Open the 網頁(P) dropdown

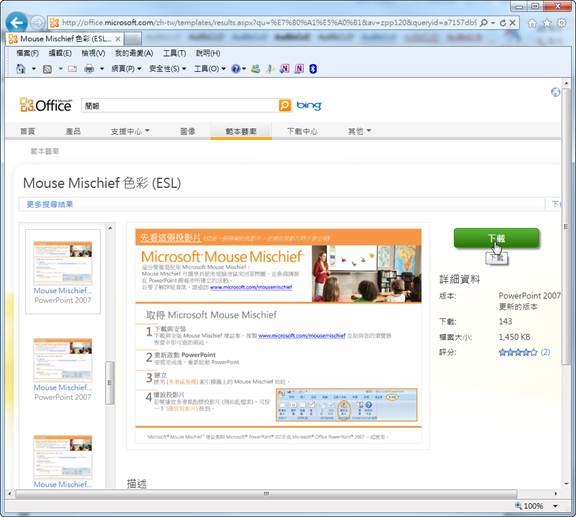click(x=126, y=69)
